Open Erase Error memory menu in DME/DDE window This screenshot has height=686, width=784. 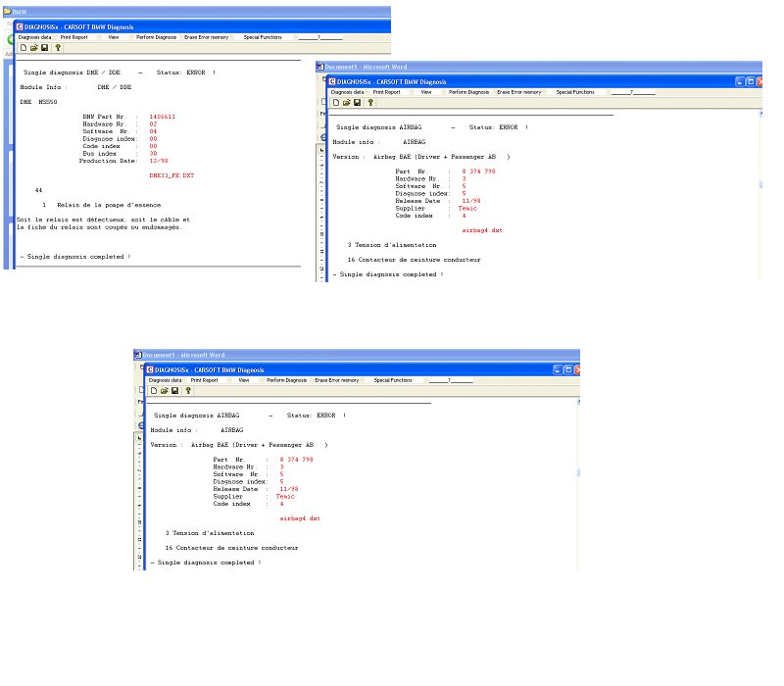[207, 37]
